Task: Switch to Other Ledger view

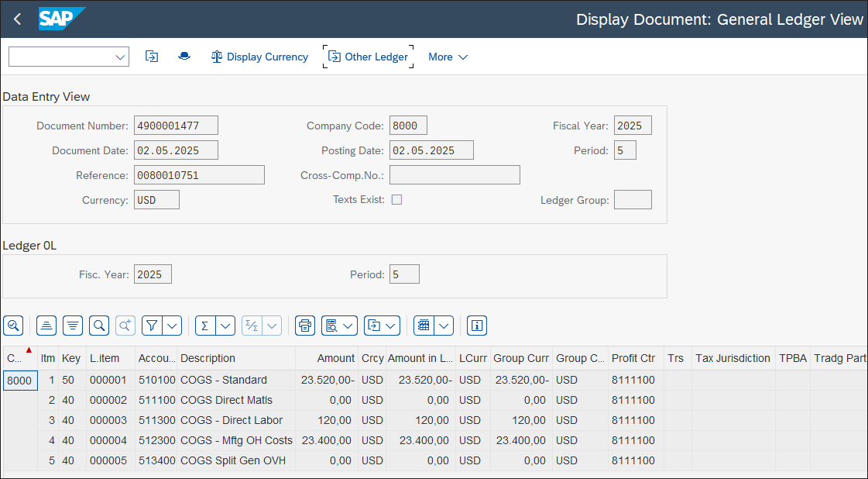Action: [368, 56]
